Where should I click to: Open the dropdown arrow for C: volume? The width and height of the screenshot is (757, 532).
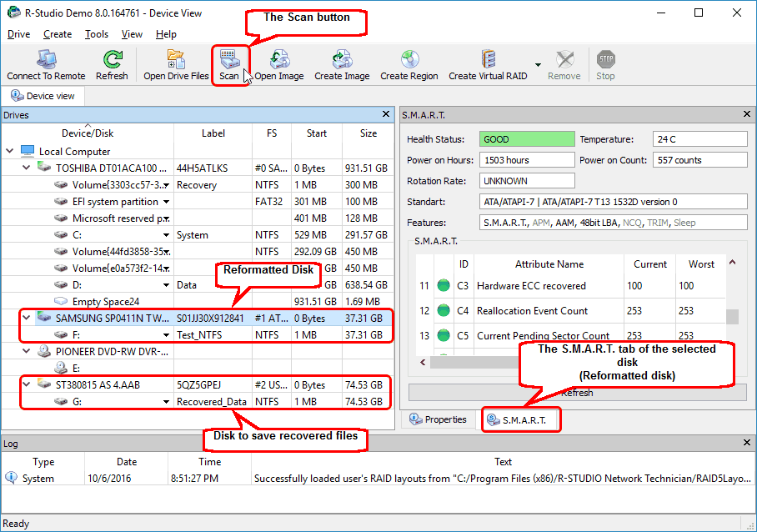point(166,235)
